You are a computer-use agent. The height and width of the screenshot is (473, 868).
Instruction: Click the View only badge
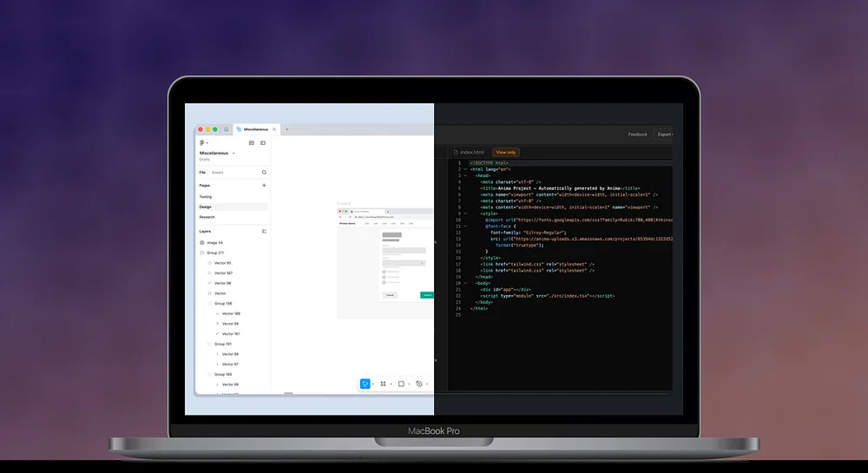coord(505,152)
